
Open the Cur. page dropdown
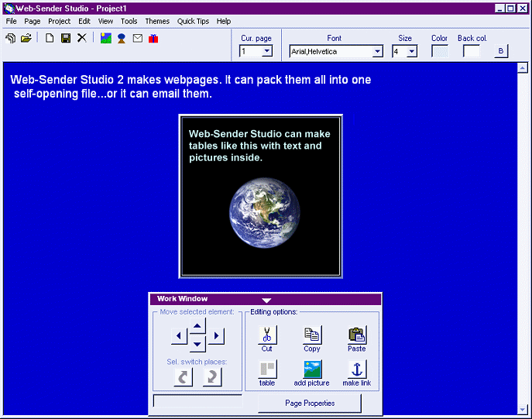point(267,51)
